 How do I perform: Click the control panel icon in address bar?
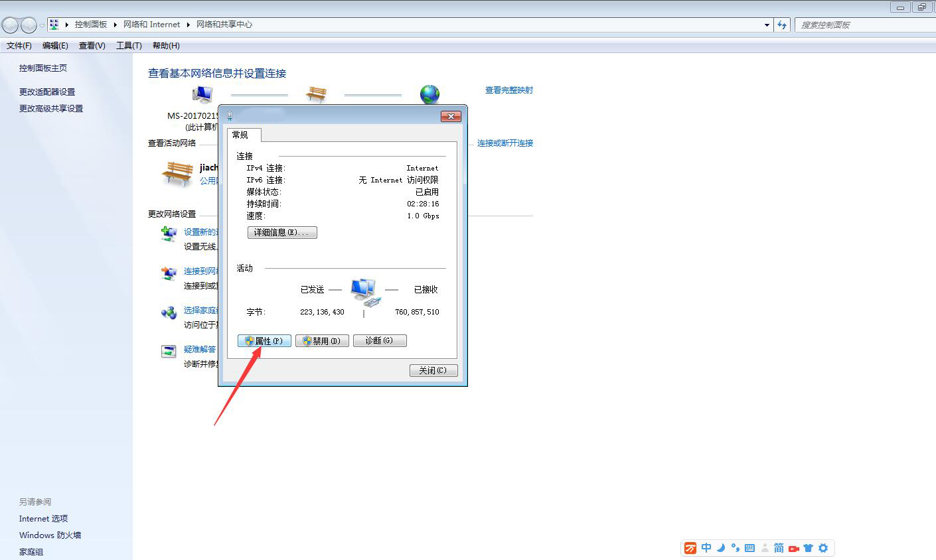[54, 25]
